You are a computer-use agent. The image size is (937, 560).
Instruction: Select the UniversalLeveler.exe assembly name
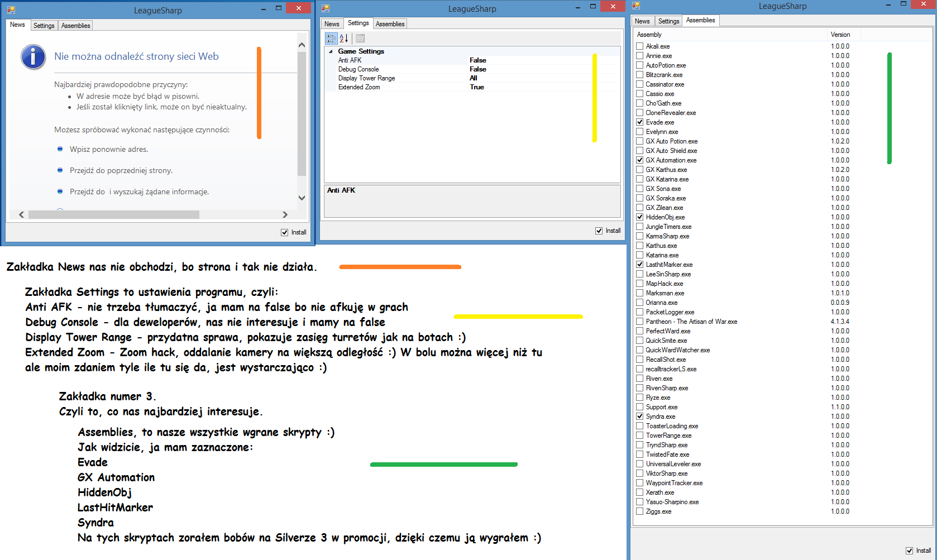[673, 464]
